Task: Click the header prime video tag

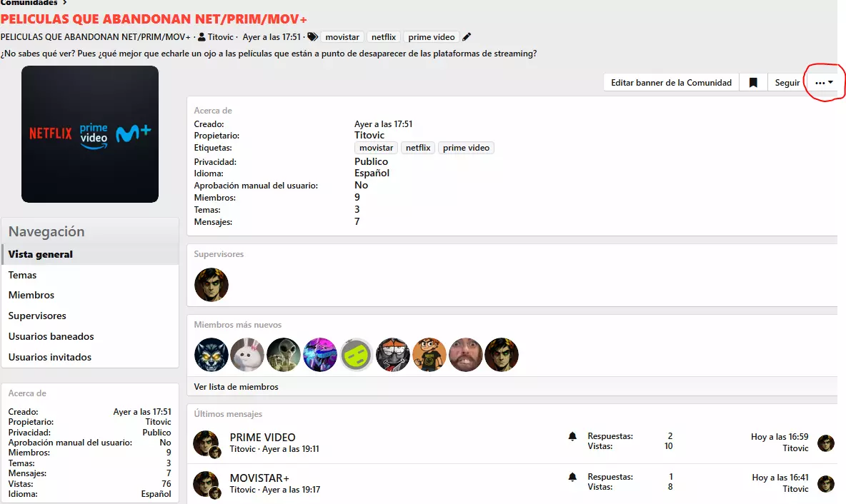Action: click(431, 37)
